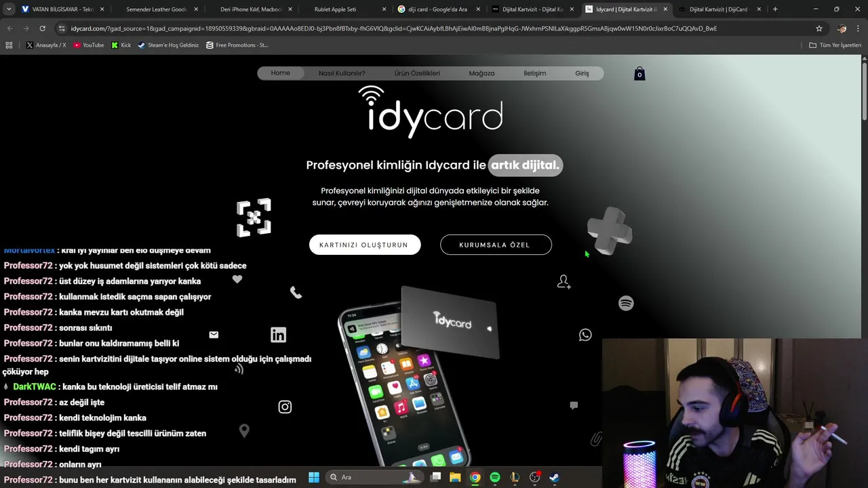Viewport: 868px width, 488px height.
Task: Click chat line 'sonrası sıkıntı'
Action: (58, 327)
